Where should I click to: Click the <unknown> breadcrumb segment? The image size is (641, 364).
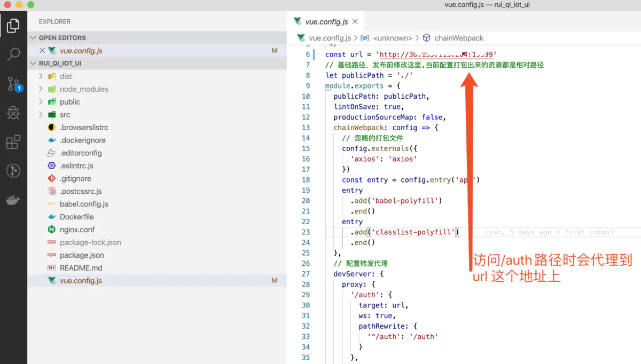[x=392, y=38]
